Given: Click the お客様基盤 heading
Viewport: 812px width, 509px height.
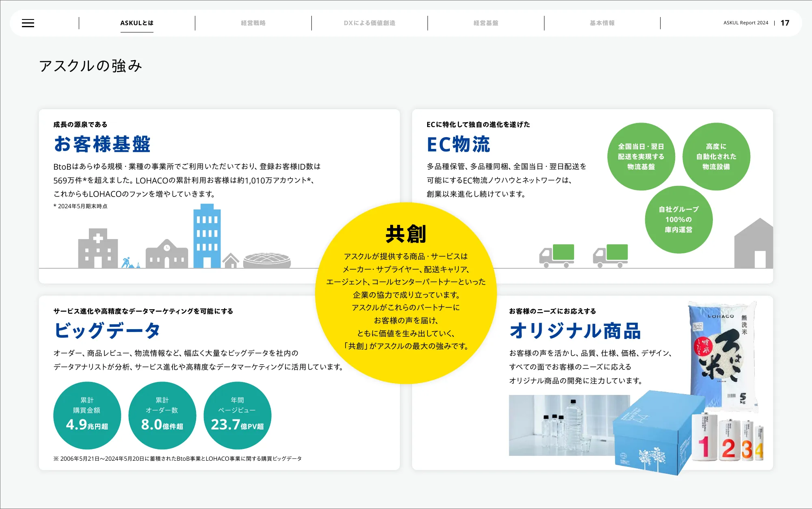Looking at the screenshot, I should [x=102, y=144].
